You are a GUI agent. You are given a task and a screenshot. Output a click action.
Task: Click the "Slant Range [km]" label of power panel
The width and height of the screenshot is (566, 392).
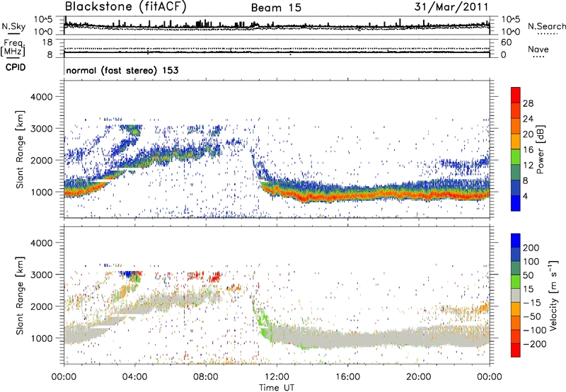click(x=20, y=150)
